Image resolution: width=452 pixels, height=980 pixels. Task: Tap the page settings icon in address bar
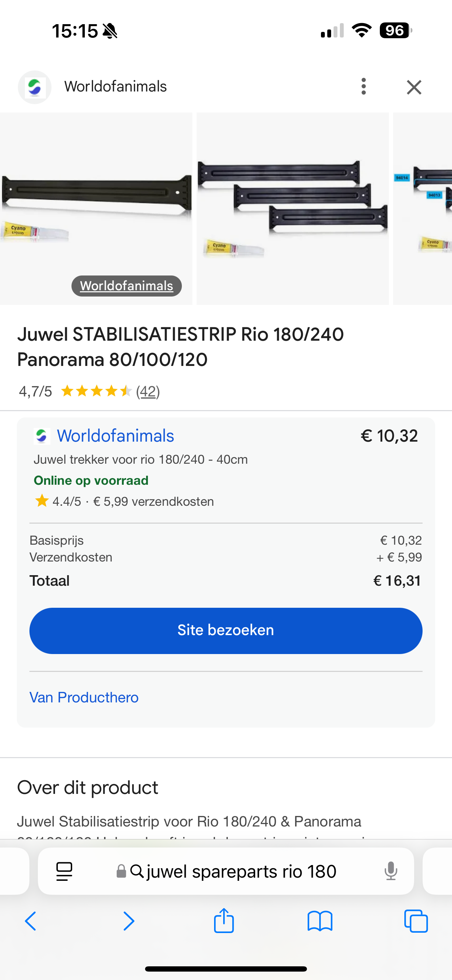click(64, 871)
